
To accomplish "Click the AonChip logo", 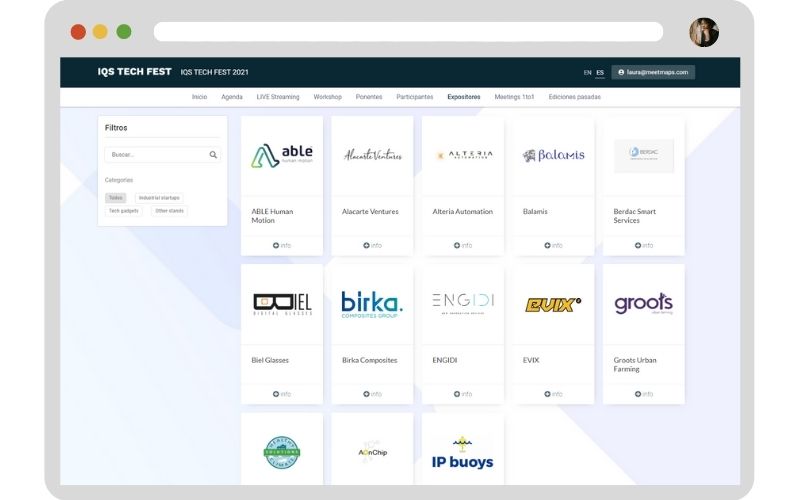I will [x=372, y=452].
